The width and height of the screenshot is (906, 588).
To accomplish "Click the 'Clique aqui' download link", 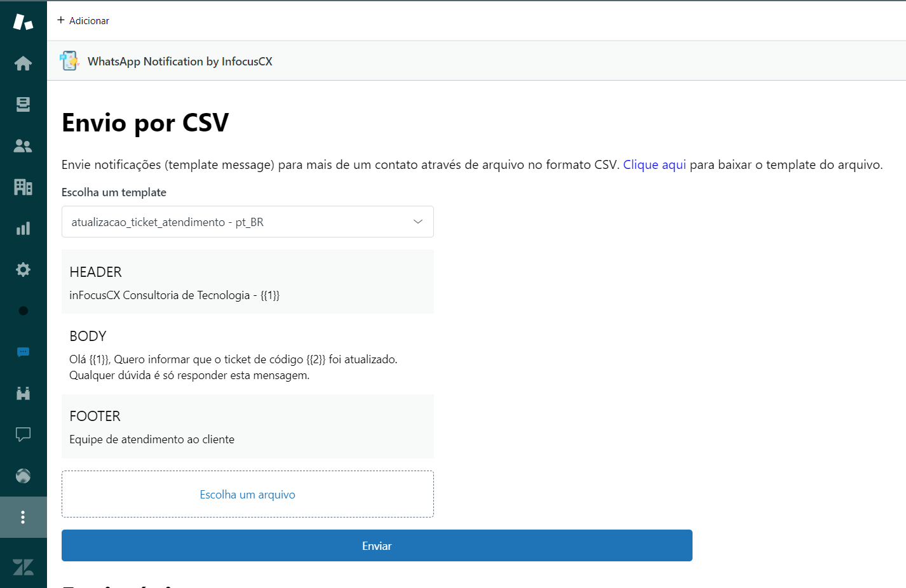I will pos(654,165).
